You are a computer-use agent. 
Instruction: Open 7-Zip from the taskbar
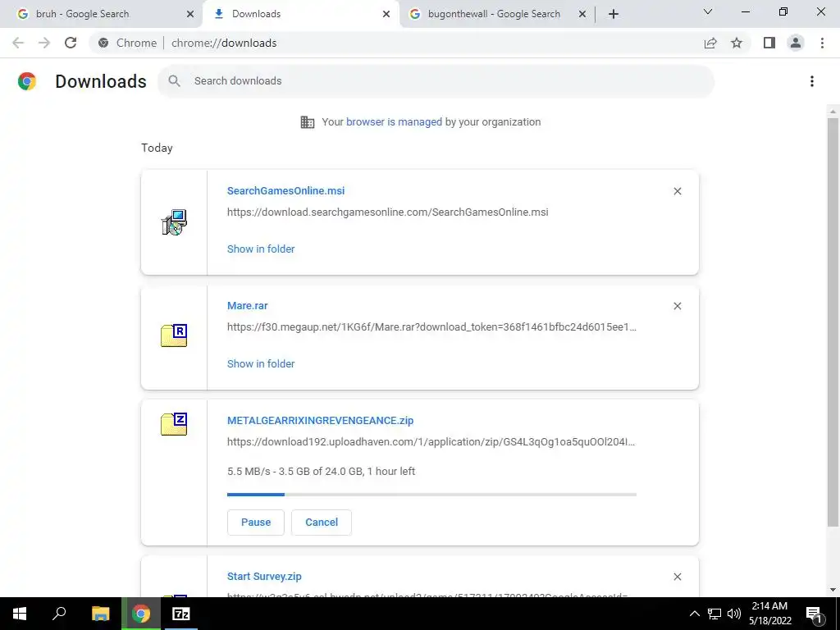click(x=181, y=614)
